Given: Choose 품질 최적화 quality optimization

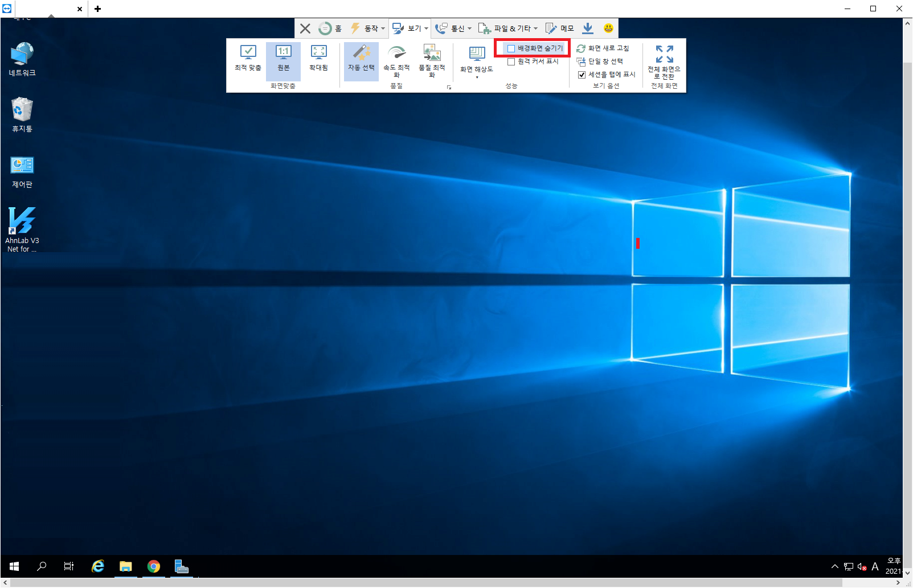Looking at the screenshot, I should (432, 61).
